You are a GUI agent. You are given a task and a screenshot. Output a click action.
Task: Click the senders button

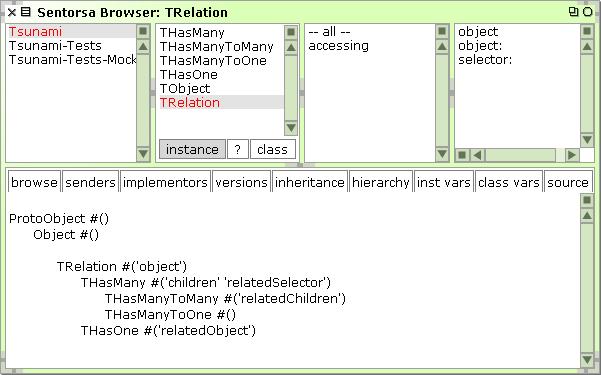pyautogui.click(x=90, y=182)
